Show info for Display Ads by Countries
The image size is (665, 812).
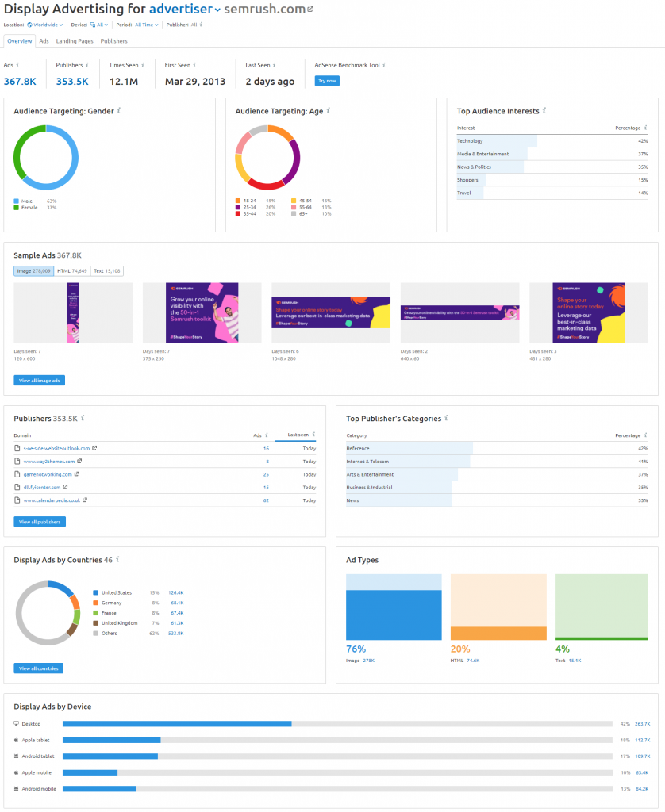click(x=117, y=559)
